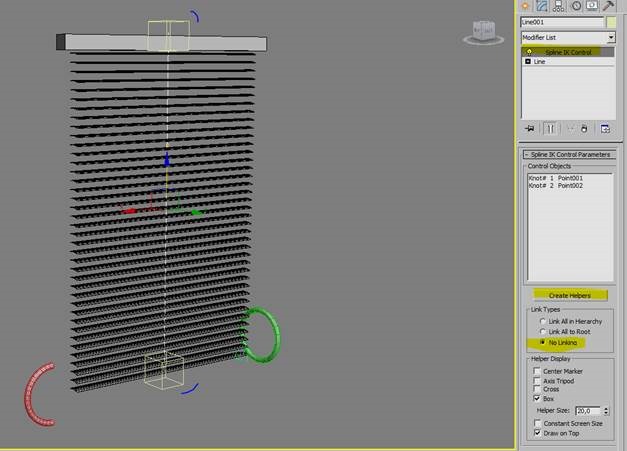Open Configure Modifier Sets icon
627x451 pixels.
[x=605, y=128]
